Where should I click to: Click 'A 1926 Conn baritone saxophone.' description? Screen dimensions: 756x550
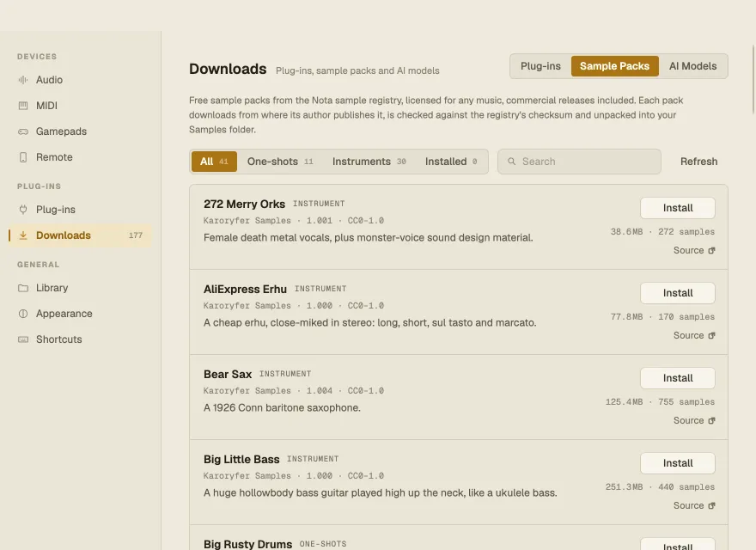[282, 407]
